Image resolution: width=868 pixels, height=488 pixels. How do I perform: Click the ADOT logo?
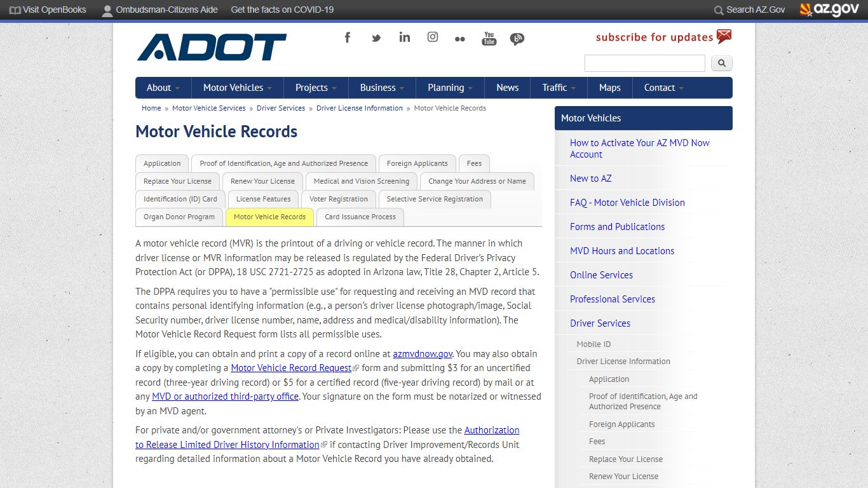(212, 47)
